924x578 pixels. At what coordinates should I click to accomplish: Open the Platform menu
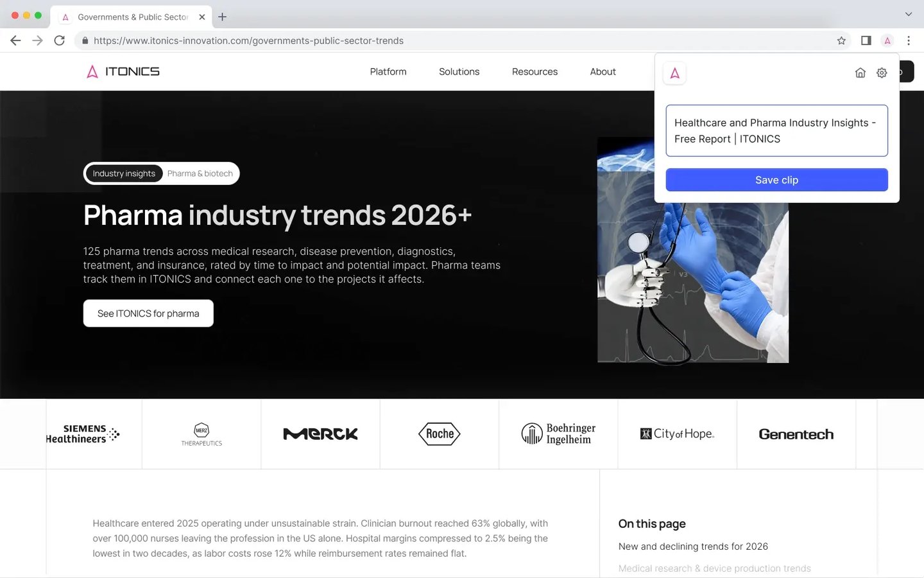click(388, 71)
